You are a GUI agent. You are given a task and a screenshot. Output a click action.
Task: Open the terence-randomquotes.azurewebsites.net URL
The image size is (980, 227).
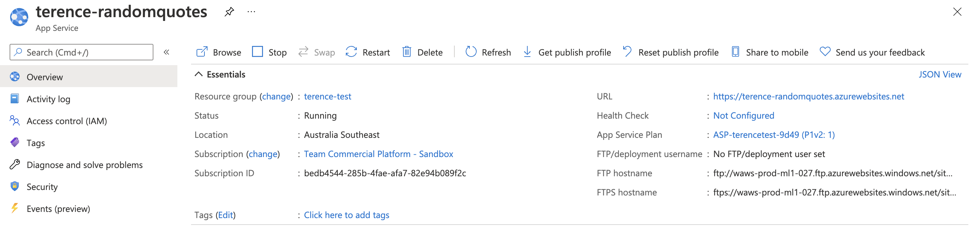808,97
